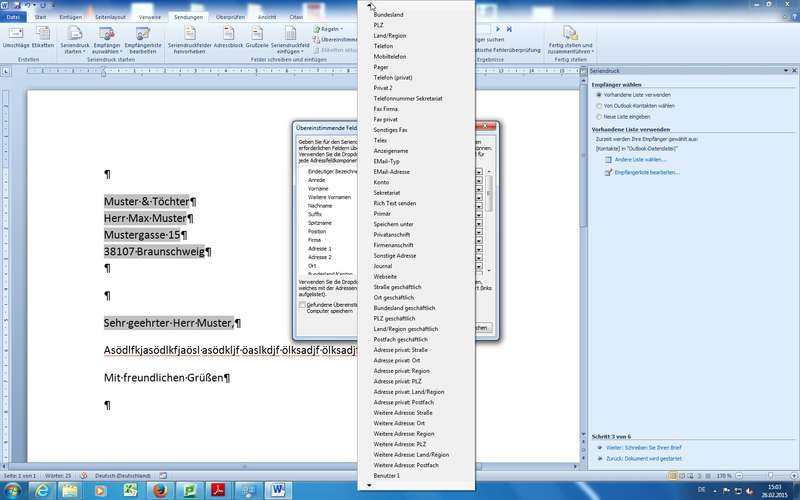The width and height of the screenshot is (800, 500).
Task: Select 'Neue Liste eingeben' radio option
Action: point(599,117)
